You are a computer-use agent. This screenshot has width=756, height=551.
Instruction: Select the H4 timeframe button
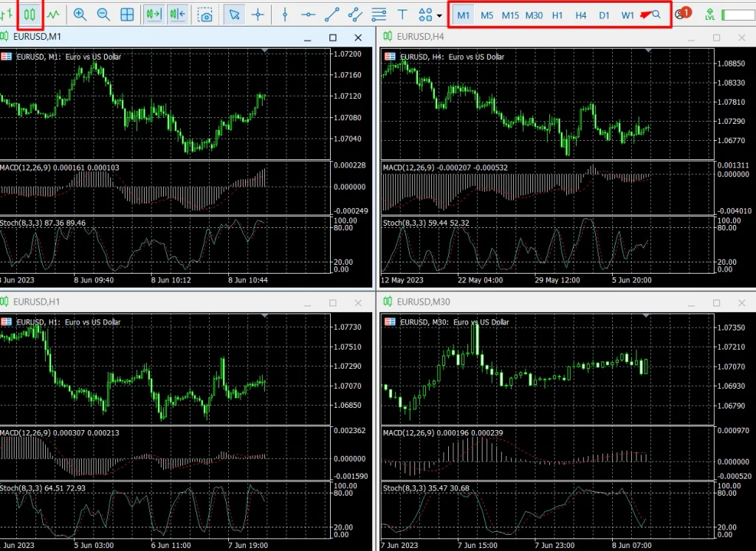pos(580,15)
